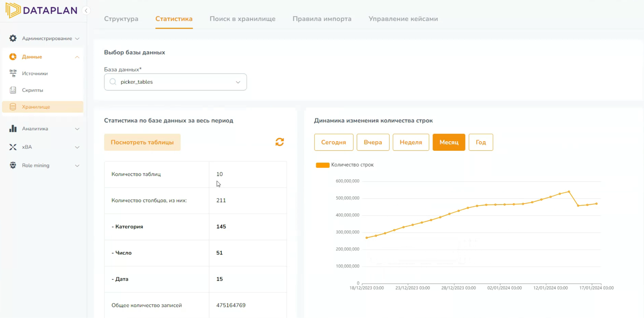Switch to the Структура tab
644x318 pixels.
pos(121,19)
